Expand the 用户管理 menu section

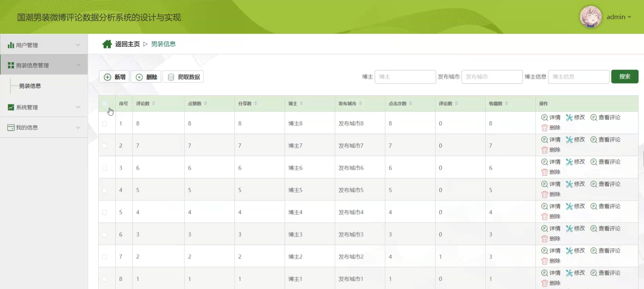pyautogui.click(x=44, y=45)
